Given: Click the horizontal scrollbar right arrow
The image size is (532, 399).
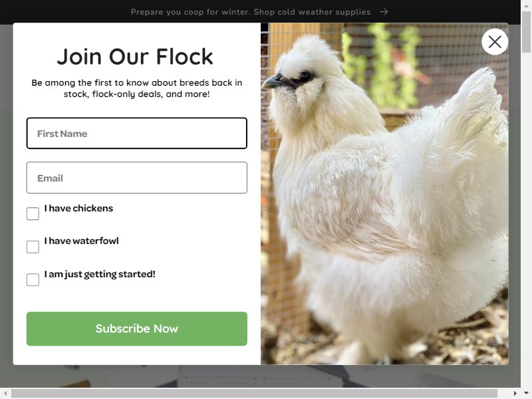Looking at the screenshot, I should (x=515, y=393).
